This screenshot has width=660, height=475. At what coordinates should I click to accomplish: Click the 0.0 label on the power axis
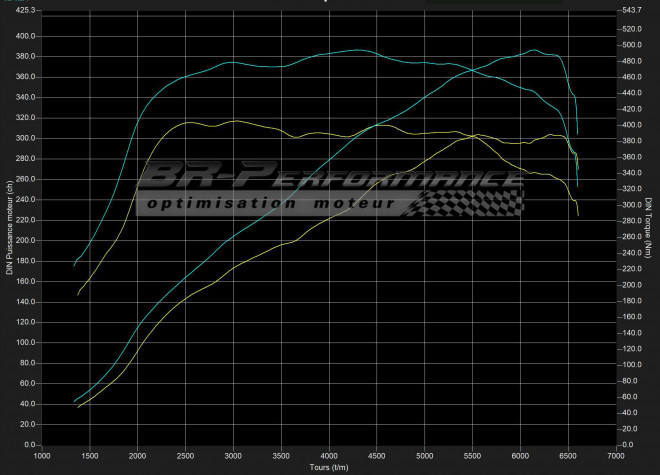coord(26,445)
